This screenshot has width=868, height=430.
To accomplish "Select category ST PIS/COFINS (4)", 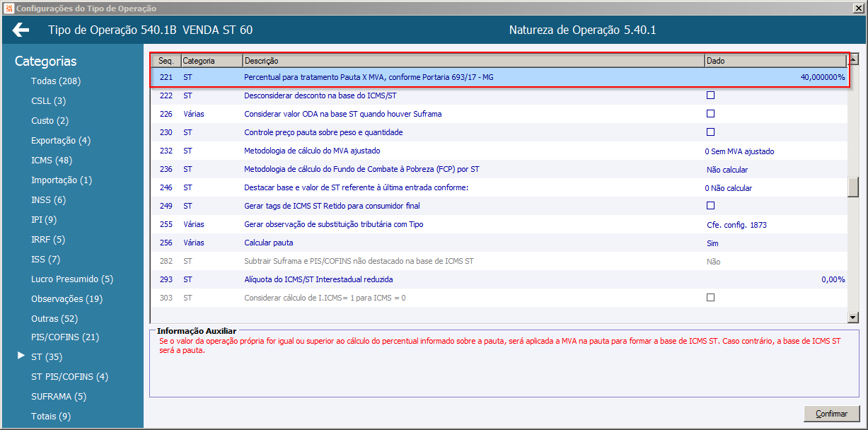I will 69,377.
